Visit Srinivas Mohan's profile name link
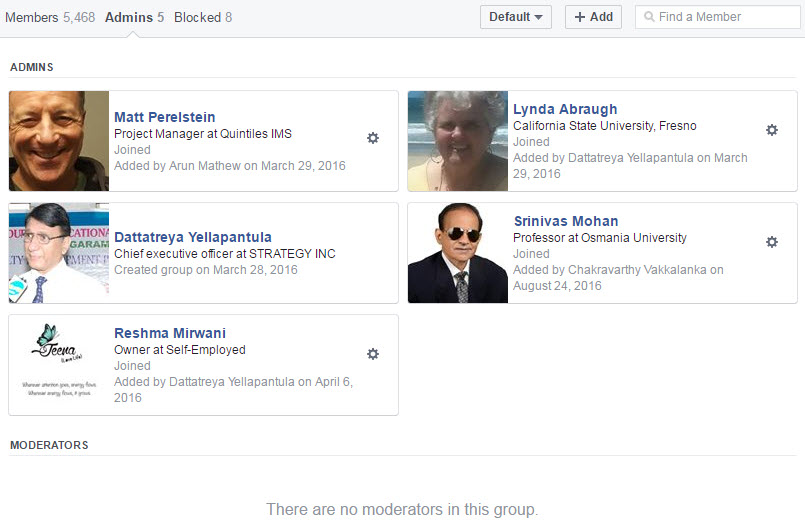The image size is (805, 523). 565,221
